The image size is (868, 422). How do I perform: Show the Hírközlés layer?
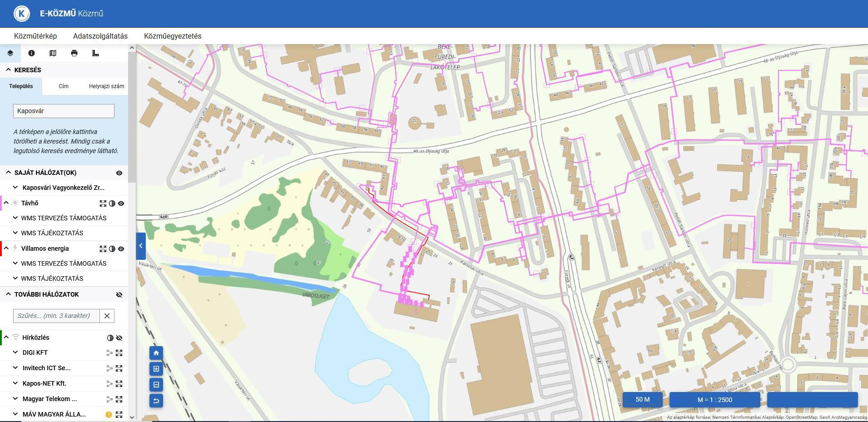[x=119, y=338]
